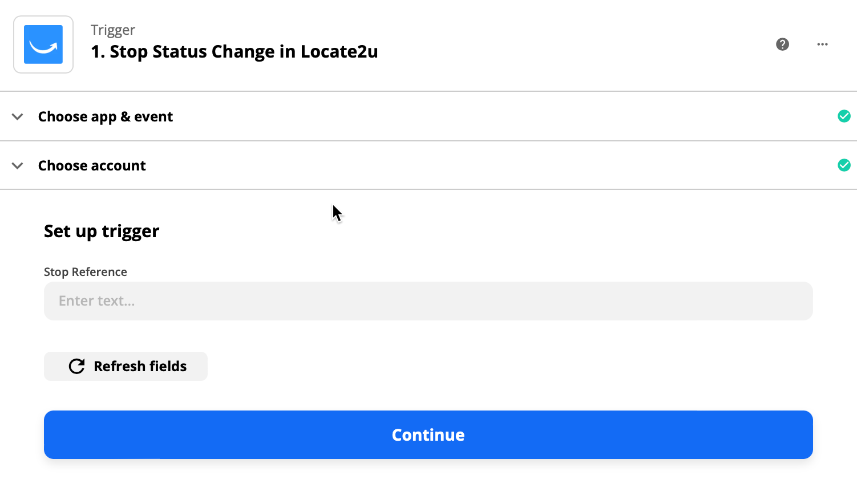Click the Refresh fields button label

(x=140, y=366)
